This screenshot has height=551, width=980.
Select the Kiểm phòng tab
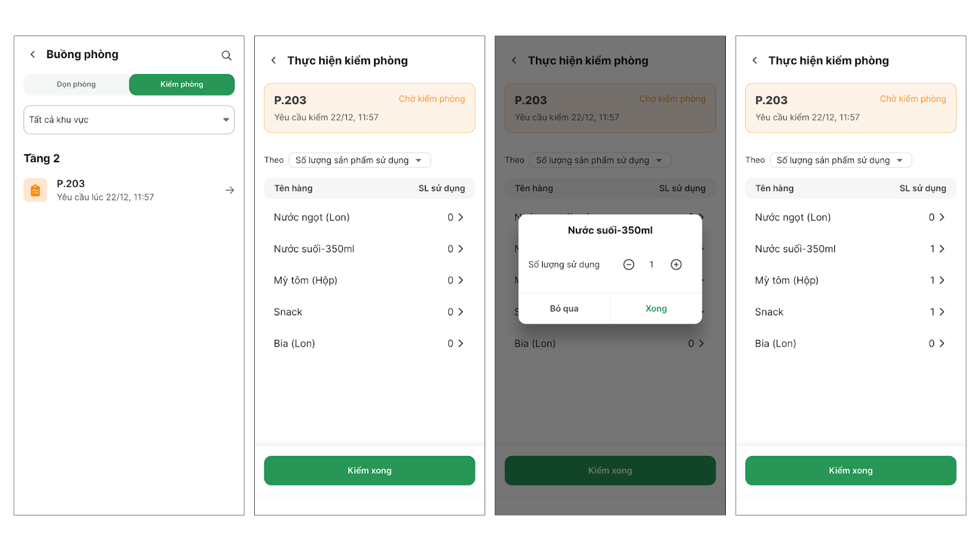click(182, 84)
